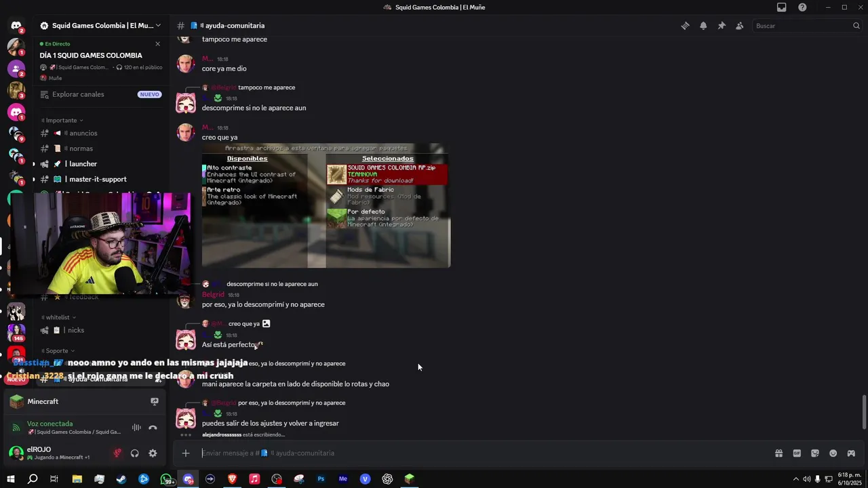Switch to Minecraft on taskbar
868x488 pixels.
coord(410,479)
